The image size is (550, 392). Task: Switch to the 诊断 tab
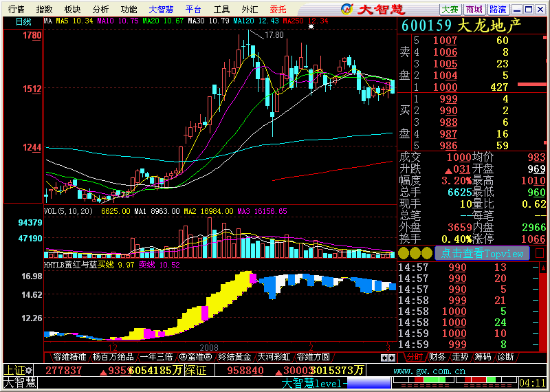click(x=505, y=357)
